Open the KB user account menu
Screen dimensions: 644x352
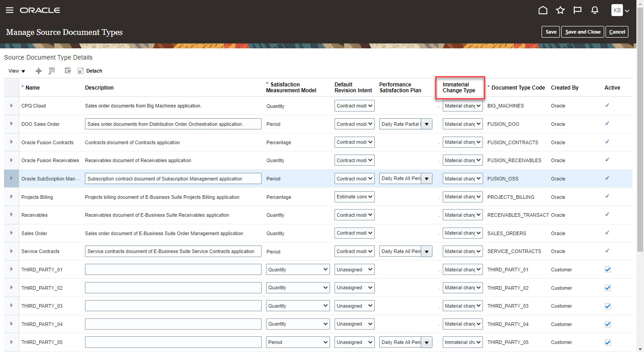(x=620, y=10)
